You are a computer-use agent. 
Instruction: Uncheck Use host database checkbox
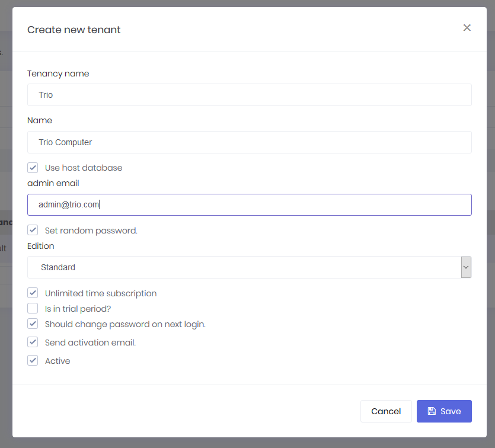coord(33,168)
